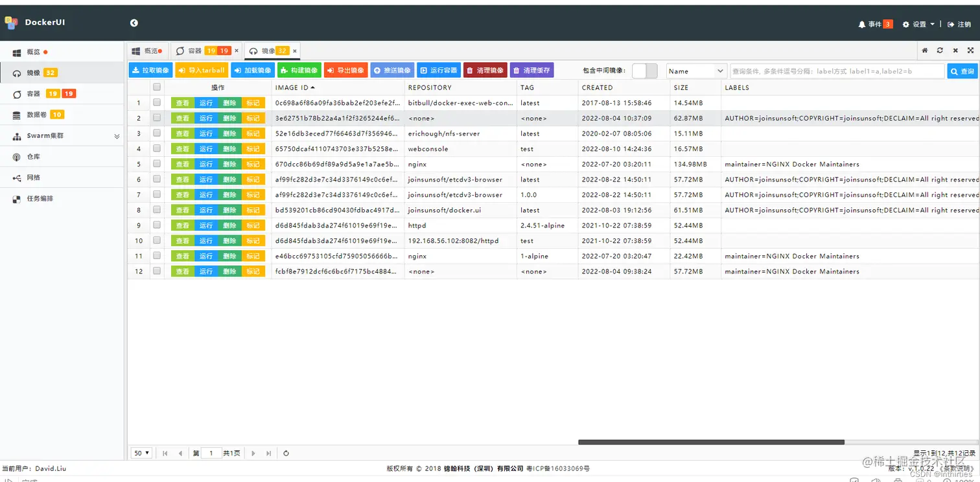
Task: Click 删除 for nginx 1-alpine row
Action: [229, 257]
